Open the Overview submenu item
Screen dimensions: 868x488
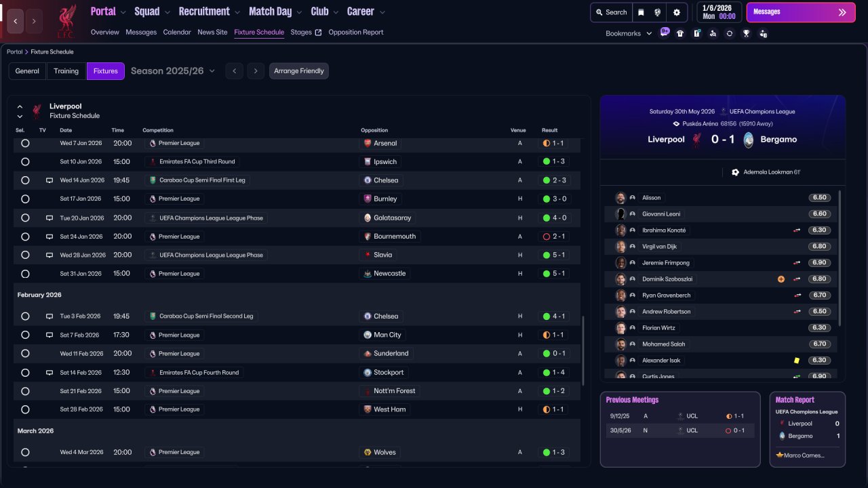pos(105,33)
